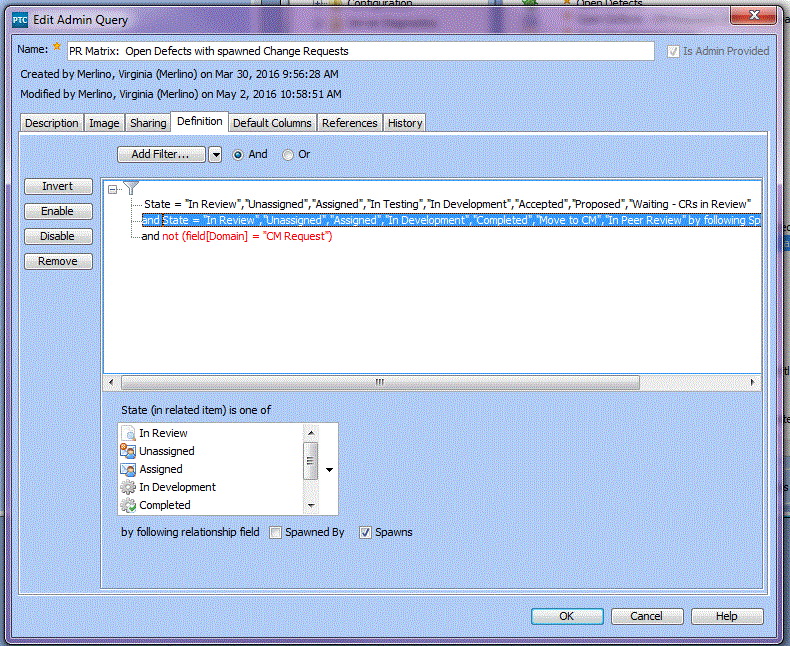Collapse the filter tree root node

click(x=112, y=189)
